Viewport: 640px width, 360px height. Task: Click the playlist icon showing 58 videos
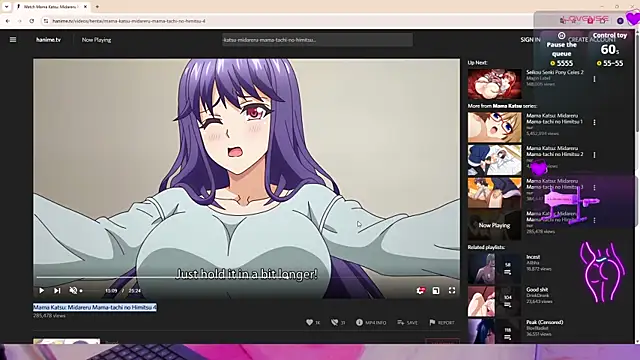pos(508,269)
